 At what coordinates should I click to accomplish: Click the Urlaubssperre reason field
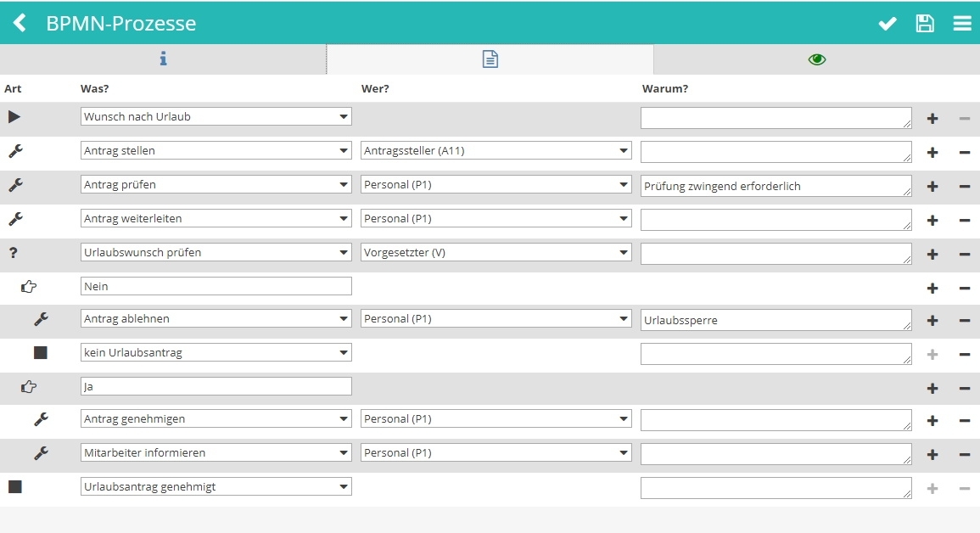(x=776, y=320)
